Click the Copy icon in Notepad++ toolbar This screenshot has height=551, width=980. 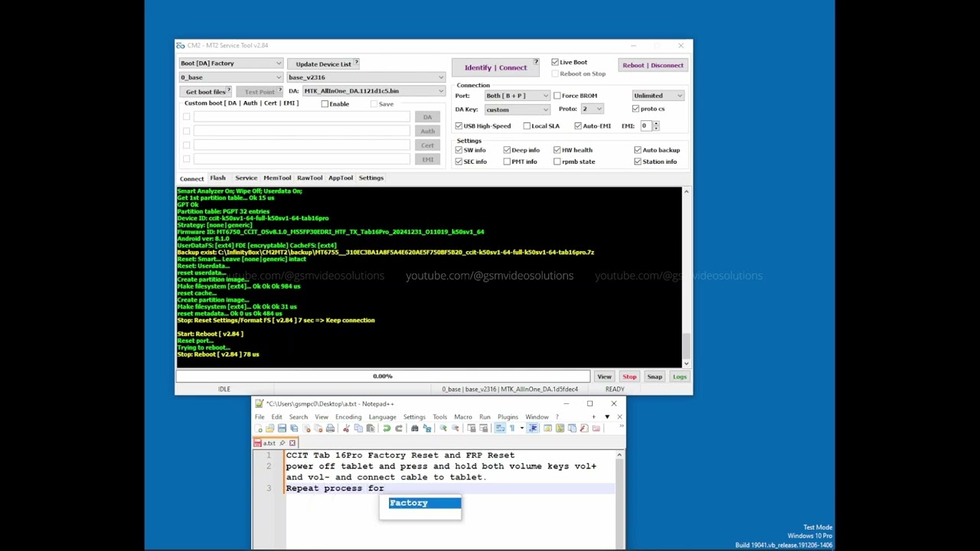click(358, 428)
